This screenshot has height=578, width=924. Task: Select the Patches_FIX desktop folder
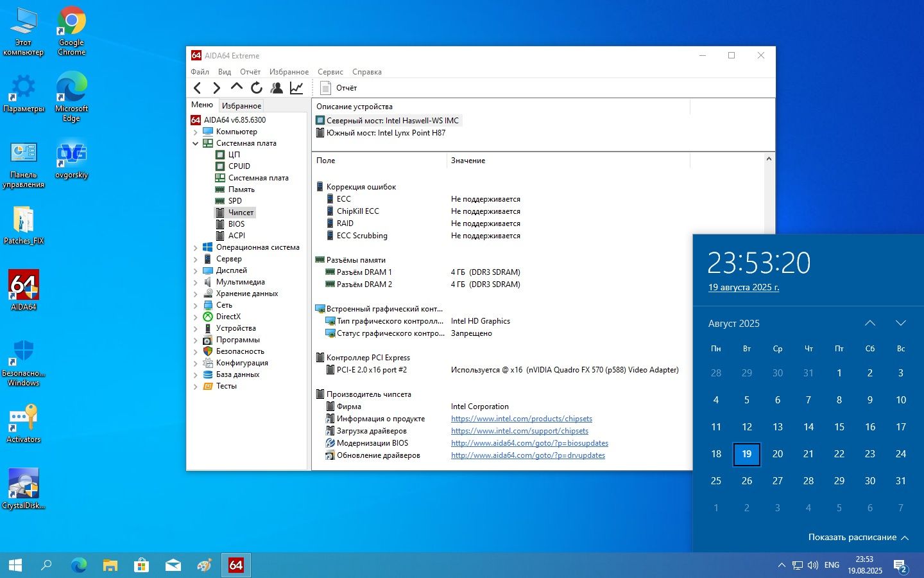point(24,225)
